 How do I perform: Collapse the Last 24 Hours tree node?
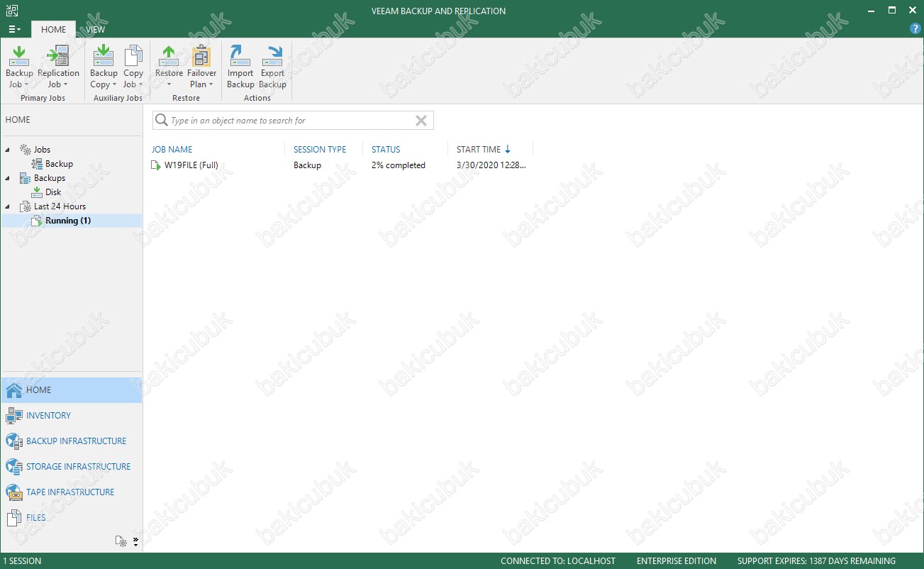pyautogui.click(x=8, y=206)
